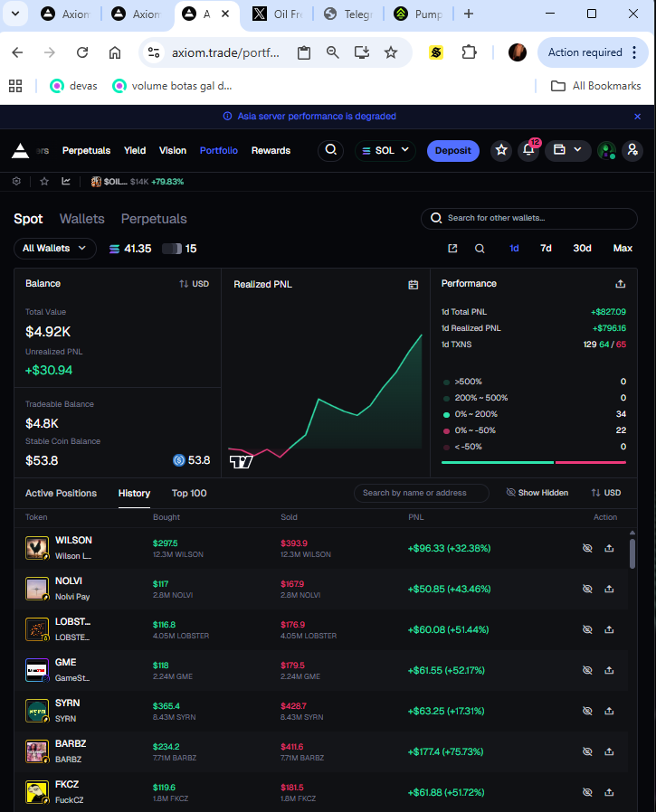Click the ticker bar star icon
The height and width of the screenshot is (812, 656).
point(44,181)
